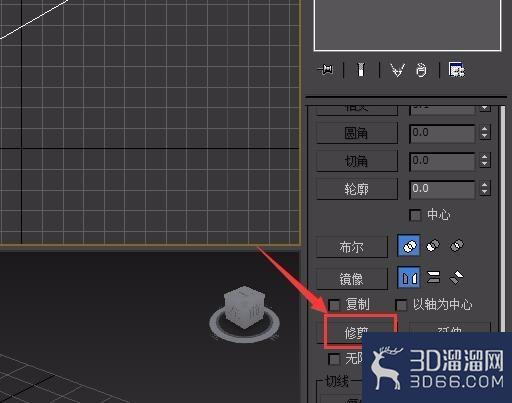Screen dimensions: 512x403
Task: Enable the 中心 checkbox
Action: point(415,215)
